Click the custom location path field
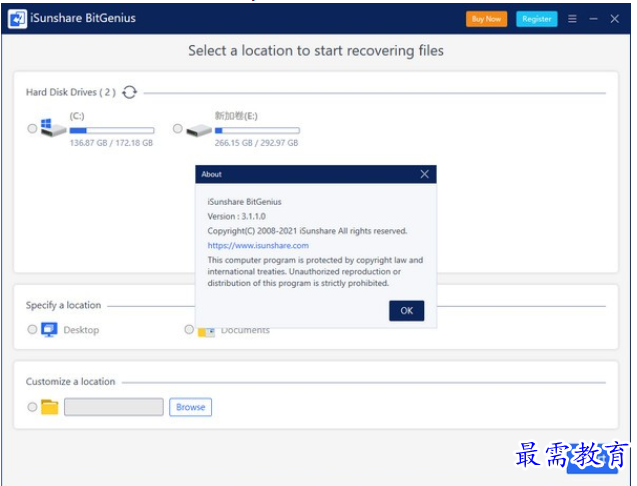The height and width of the screenshot is (486, 637). tap(114, 407)
